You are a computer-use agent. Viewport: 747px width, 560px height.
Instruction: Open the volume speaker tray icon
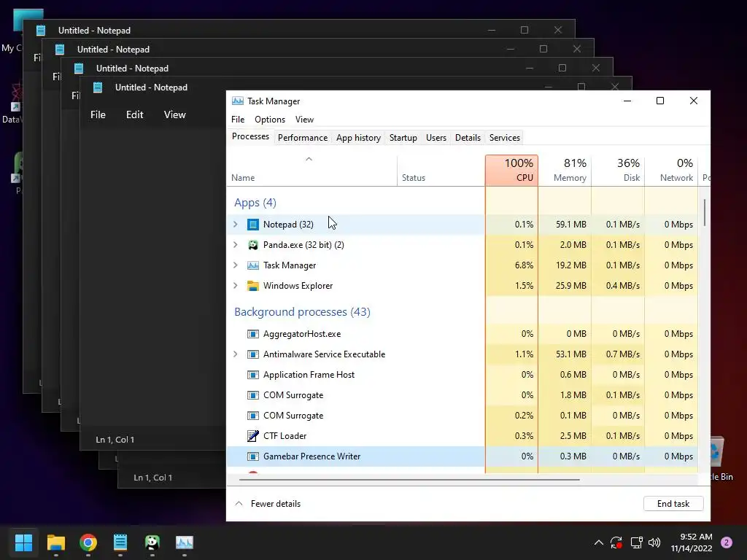654,542
